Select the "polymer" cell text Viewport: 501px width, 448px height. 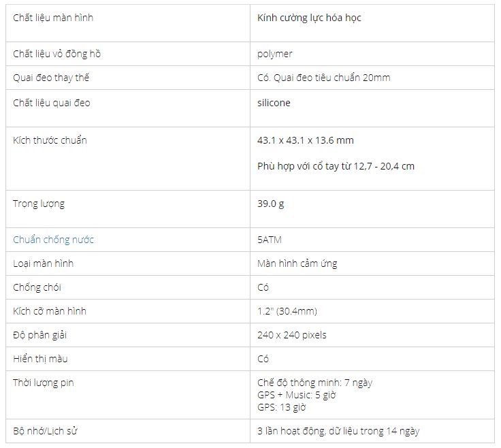275,54
